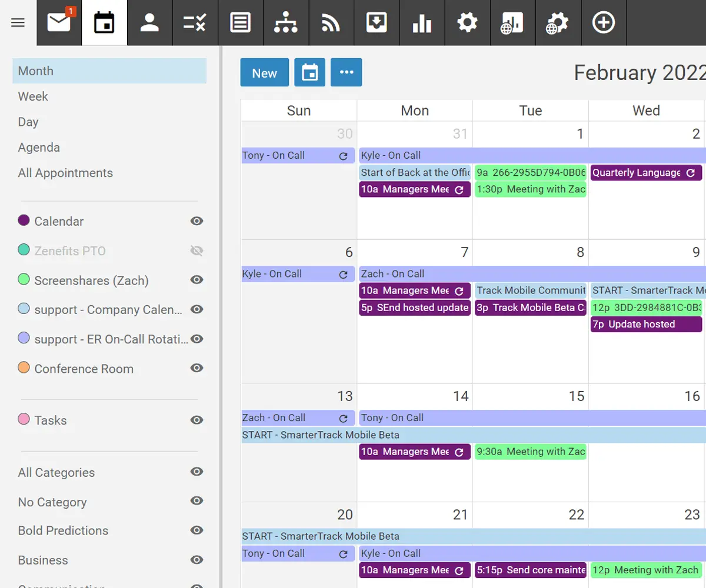
Task: Open the RSS feeds icon
Action: [x=331, y=23]
